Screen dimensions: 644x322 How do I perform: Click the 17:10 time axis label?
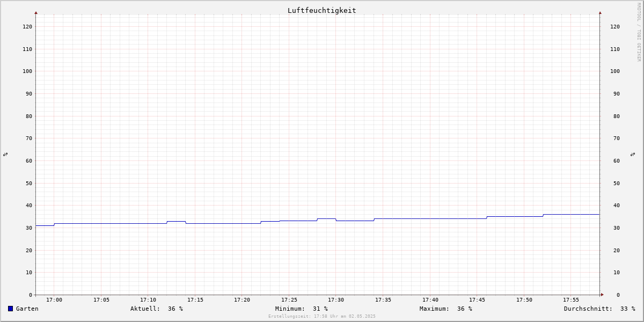148,300
